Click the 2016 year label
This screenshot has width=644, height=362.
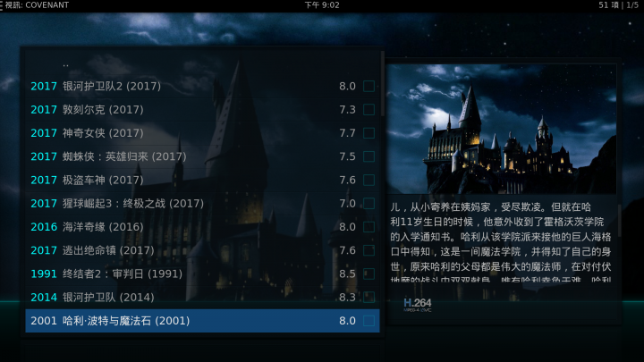click(44, 226)
